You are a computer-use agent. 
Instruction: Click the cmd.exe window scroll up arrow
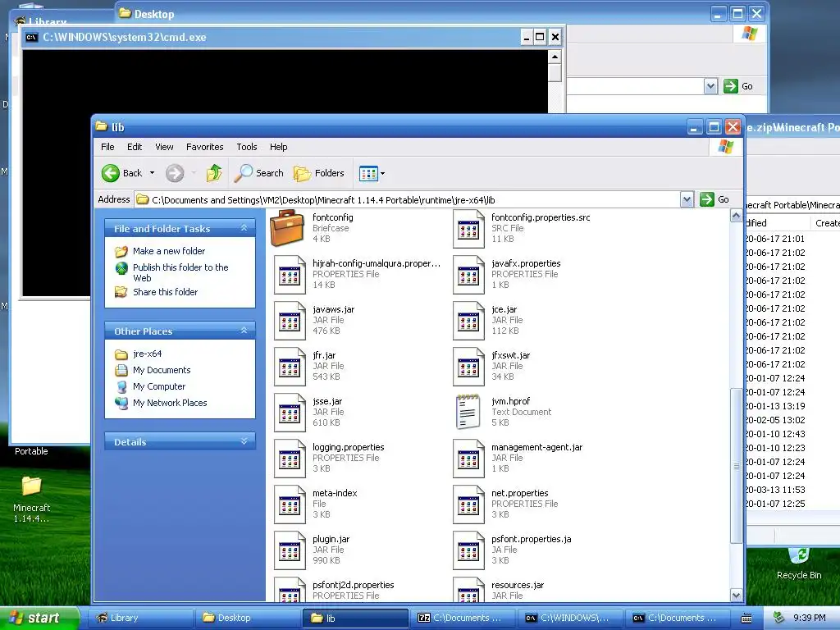555,57
